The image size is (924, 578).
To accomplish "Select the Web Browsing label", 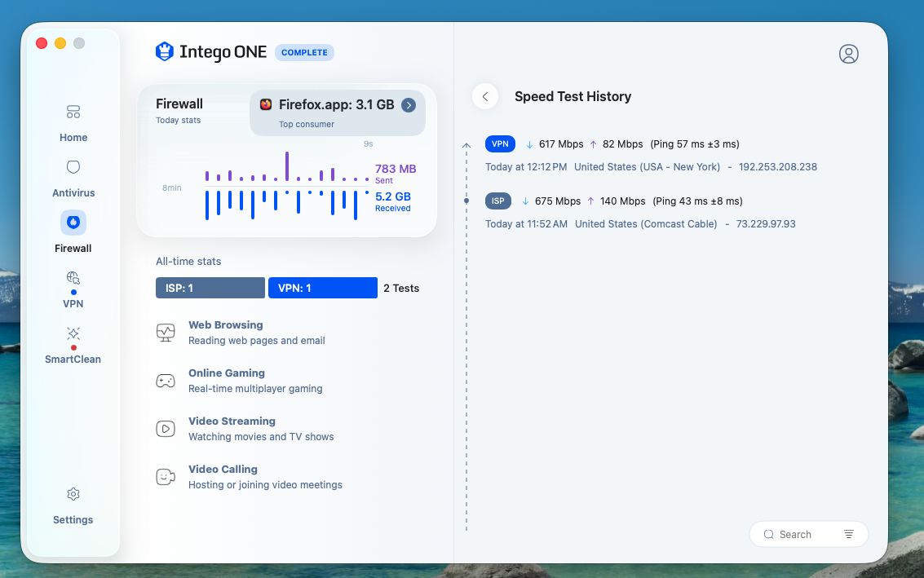I will click(x=226, y=325).
